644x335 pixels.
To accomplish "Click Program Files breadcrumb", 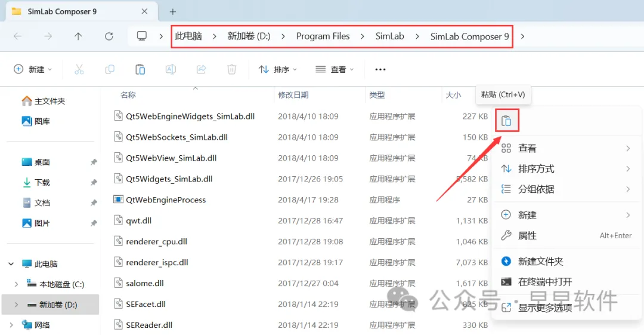I will tap(323, 36).
